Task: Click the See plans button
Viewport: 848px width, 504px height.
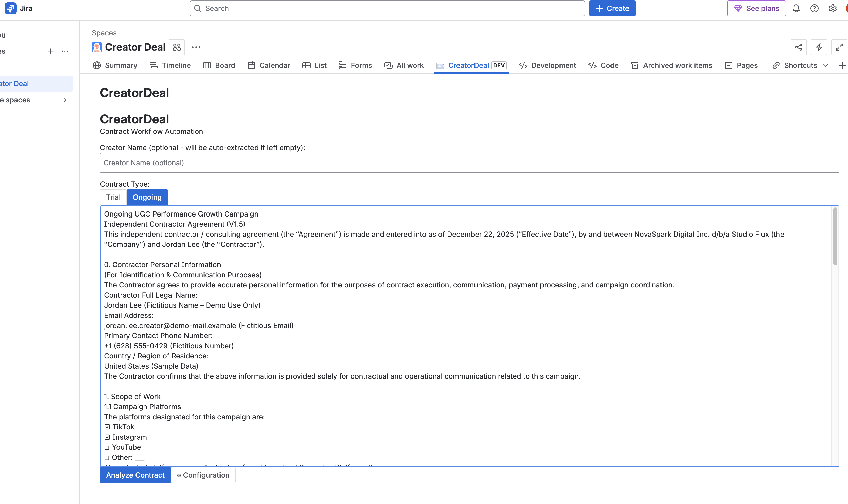Action: click(x=757, y=8)
